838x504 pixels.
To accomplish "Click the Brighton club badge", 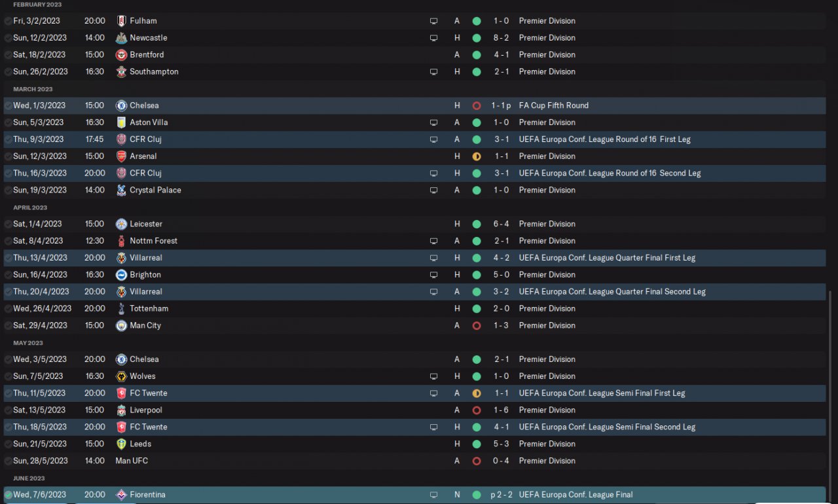I will pyautogui.click(x=121, y=275).
